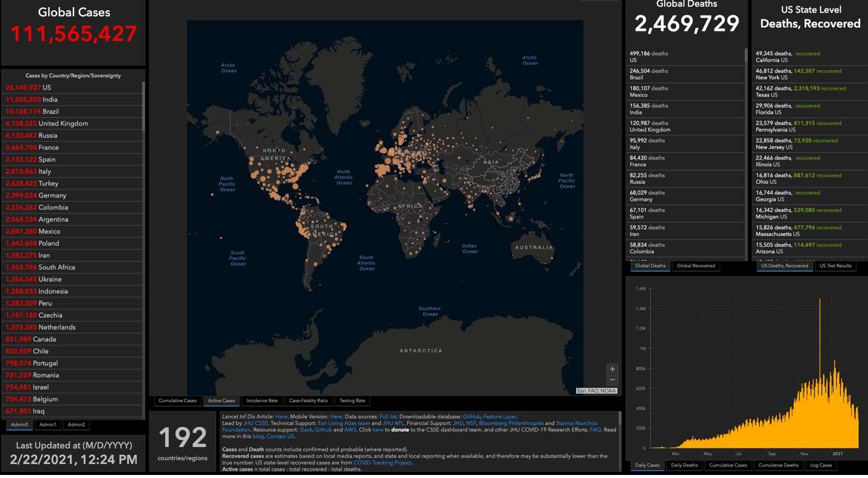The image size is (868, 478).
Task: View the Cumulative Deaths chart tab
Action: tap(778, 465)
